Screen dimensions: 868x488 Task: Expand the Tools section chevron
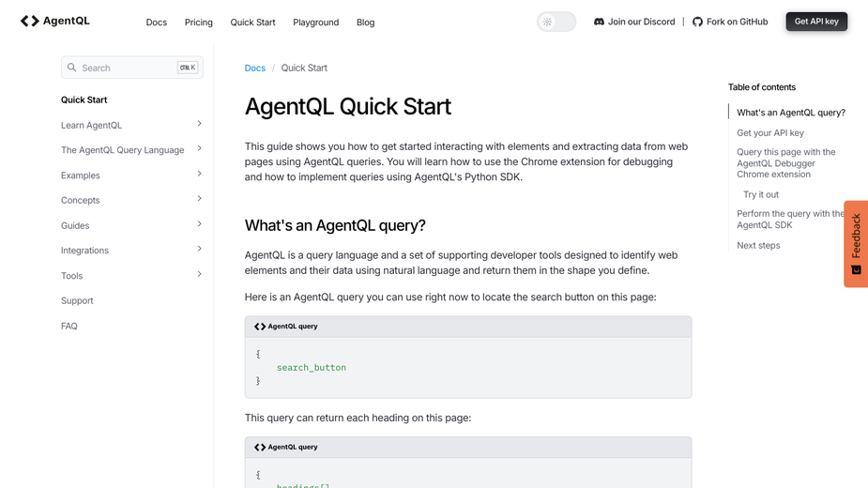[199, 274]
